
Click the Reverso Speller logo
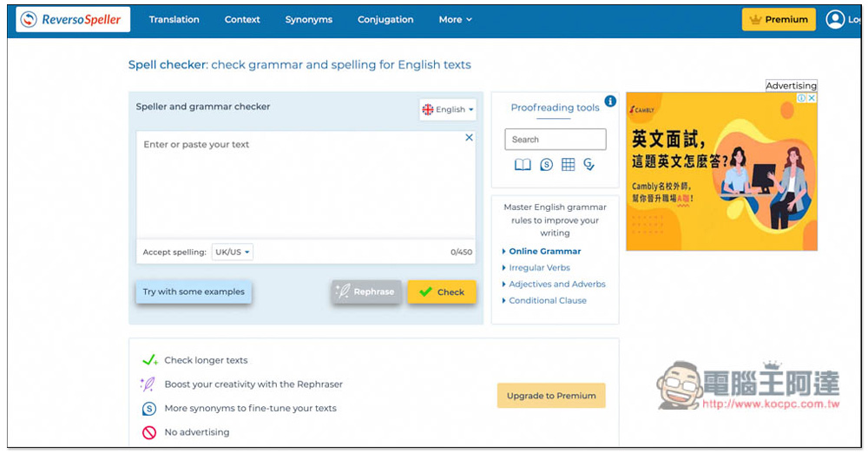[73, 20]
